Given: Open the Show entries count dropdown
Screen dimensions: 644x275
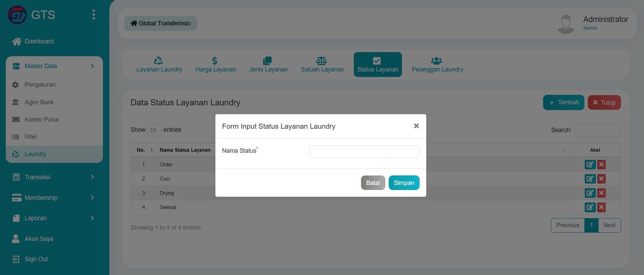Looking at the screenshot, I should pos(154,130).
